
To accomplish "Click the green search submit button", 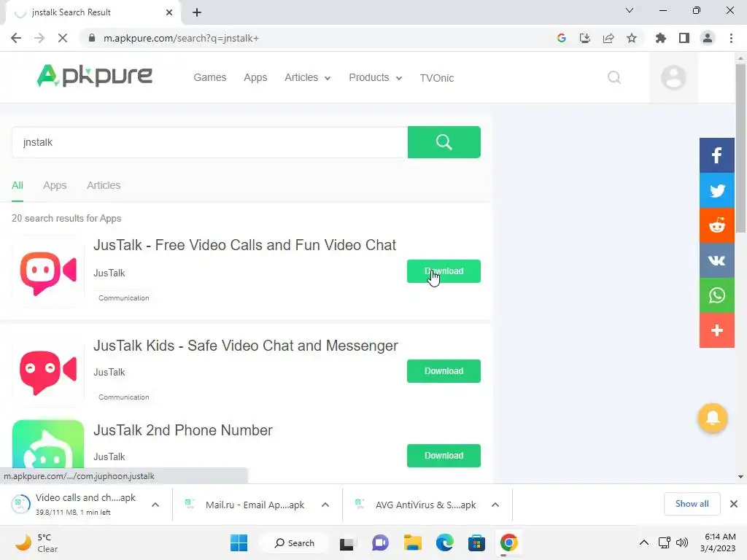I will [x=444, y=142].
